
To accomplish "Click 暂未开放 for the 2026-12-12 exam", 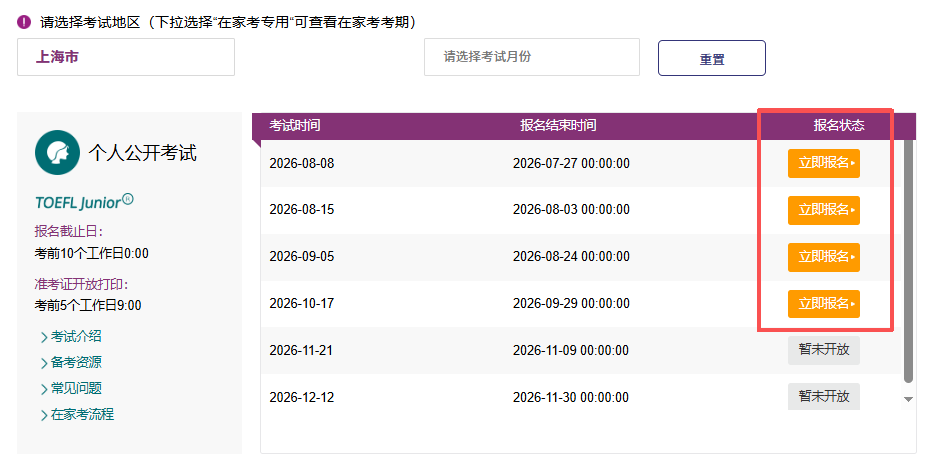I will pos(823,397).
